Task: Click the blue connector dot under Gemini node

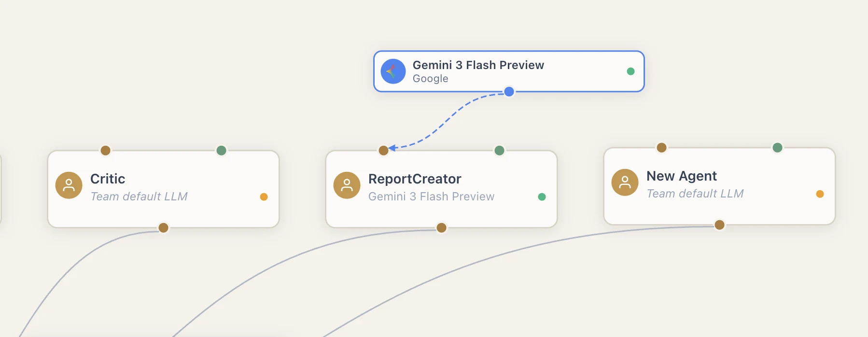Action: 509,92
